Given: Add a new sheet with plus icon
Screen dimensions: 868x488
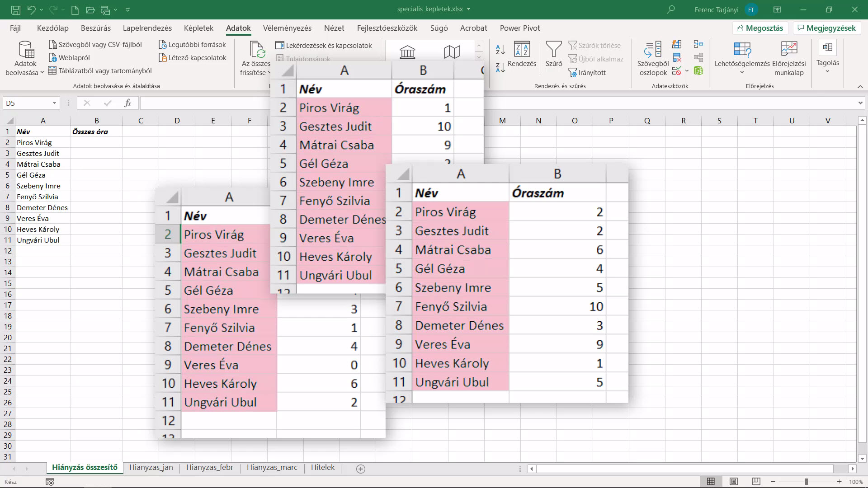Looking at the screenshot, I should tap(361, 469).
